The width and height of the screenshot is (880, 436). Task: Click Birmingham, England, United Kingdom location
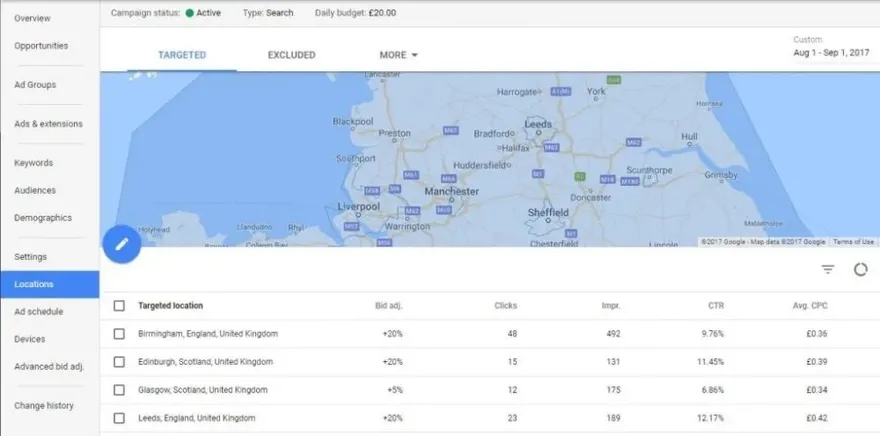point(208,334)
